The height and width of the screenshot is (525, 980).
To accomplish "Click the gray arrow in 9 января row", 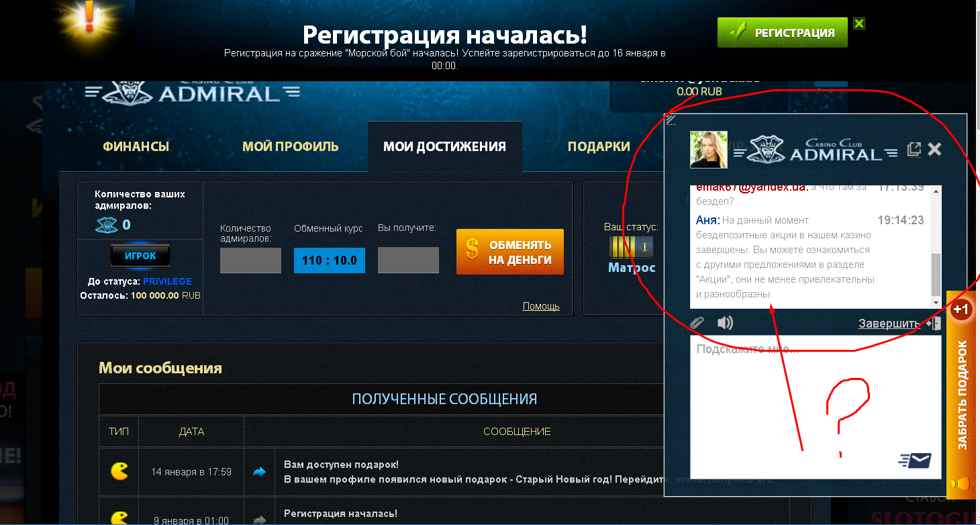I will pos(259,519).
